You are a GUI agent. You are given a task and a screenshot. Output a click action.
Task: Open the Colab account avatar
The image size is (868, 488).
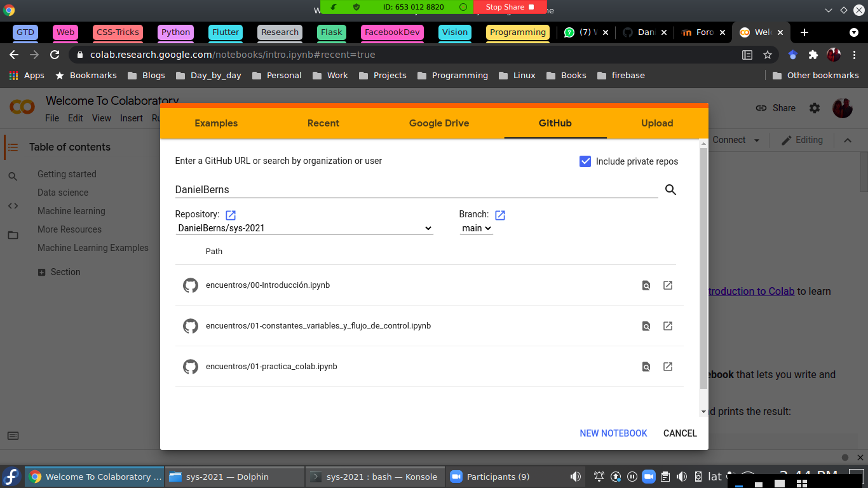click(x=843, y=108)
